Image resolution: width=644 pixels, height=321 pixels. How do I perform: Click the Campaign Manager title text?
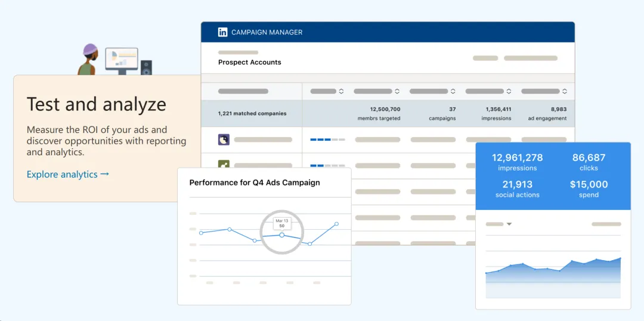[x=267, y=32]
